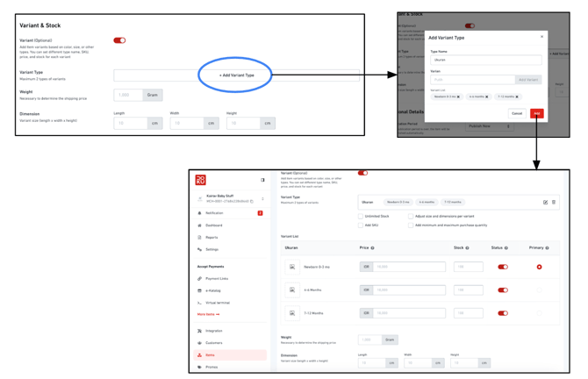This screenshot has width=588, height=379.
Task: Set Newborn 0-3 mo as primary variant
Action: coord(539,267)
